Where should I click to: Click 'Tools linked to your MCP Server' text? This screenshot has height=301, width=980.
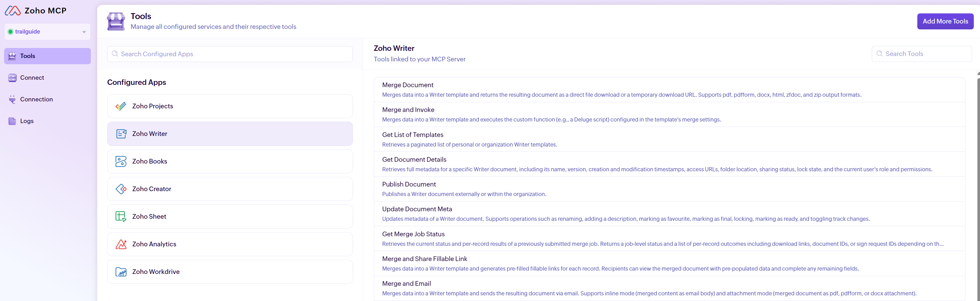419,59
